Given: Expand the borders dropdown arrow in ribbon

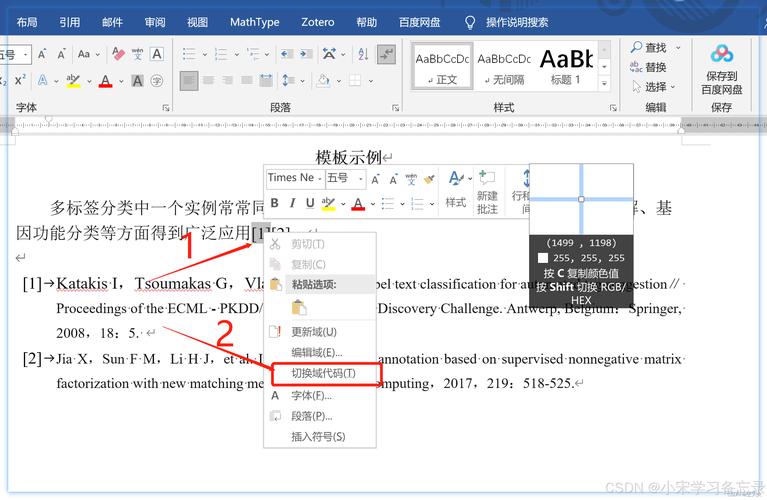Looking at the screenshot, I should coord(371,81).
